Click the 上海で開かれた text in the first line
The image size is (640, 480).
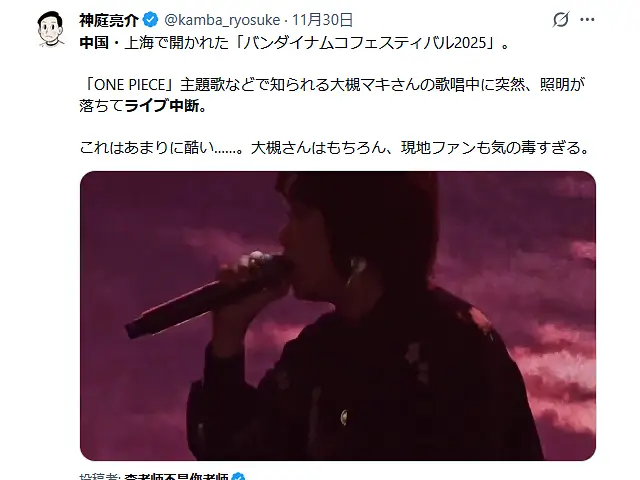tap(177, 42)
